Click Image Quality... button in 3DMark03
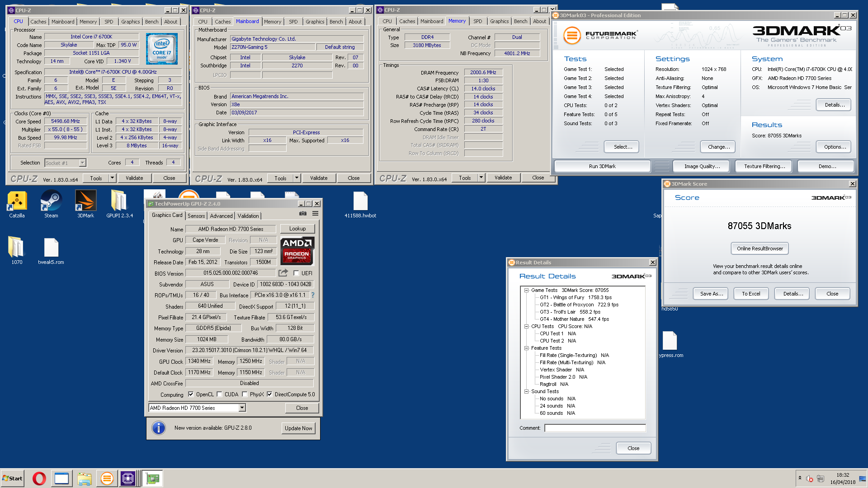This screenshot has height=488, width=868. (702, 166)
